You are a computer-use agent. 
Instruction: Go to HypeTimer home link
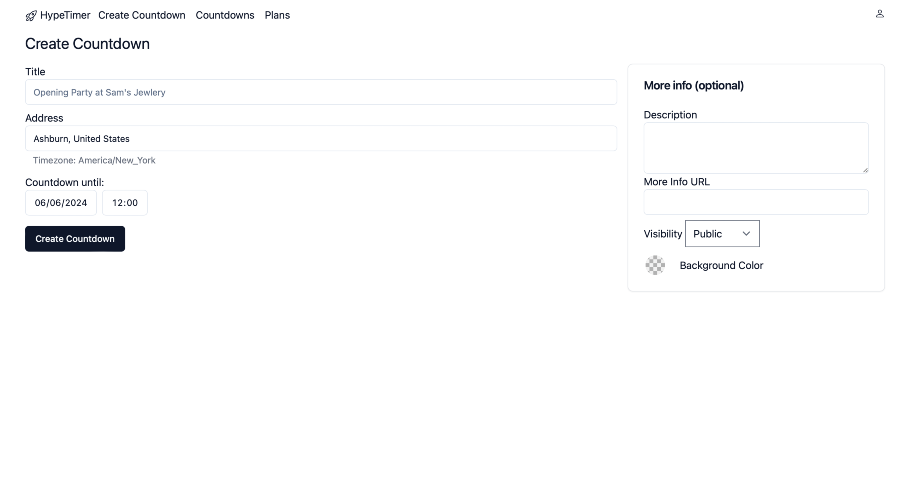click(x=58, y=16)
